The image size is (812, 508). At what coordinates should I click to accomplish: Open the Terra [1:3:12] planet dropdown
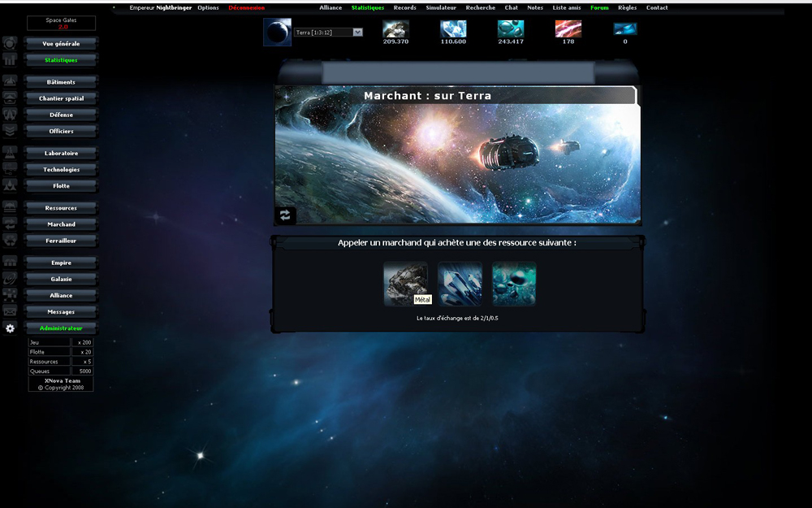pyautogui.click(x=328, y=33)
